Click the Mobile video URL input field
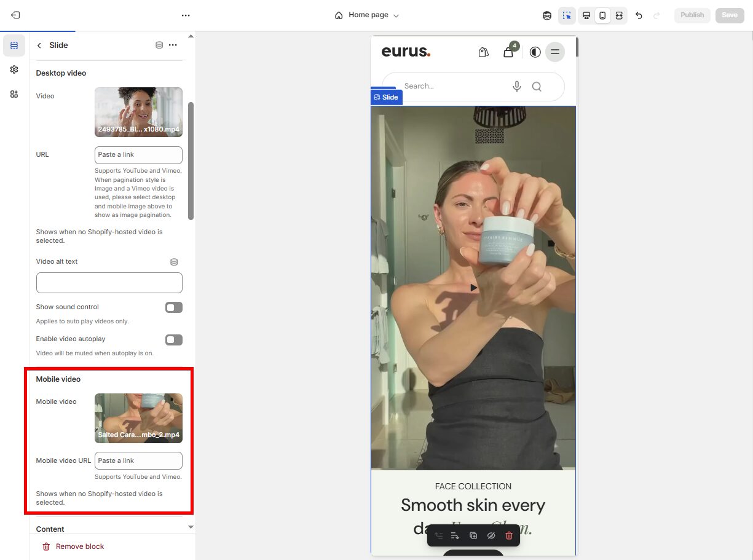The image size is (753, 560). tap(138, 460)
